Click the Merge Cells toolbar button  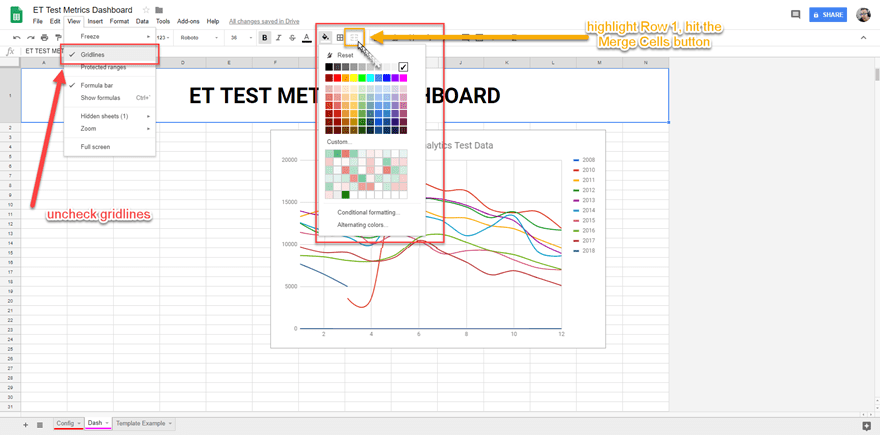354,38
